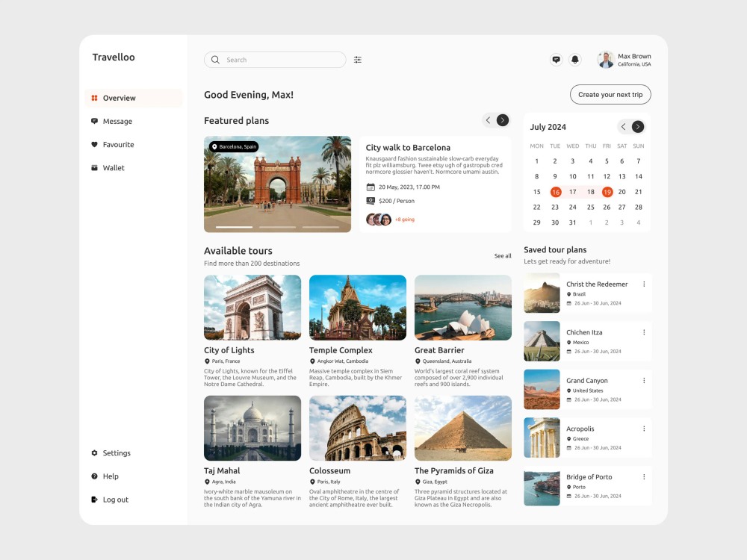
Task: Open the three-dot menu for Chichen Itza
Action: pos(644,332)
